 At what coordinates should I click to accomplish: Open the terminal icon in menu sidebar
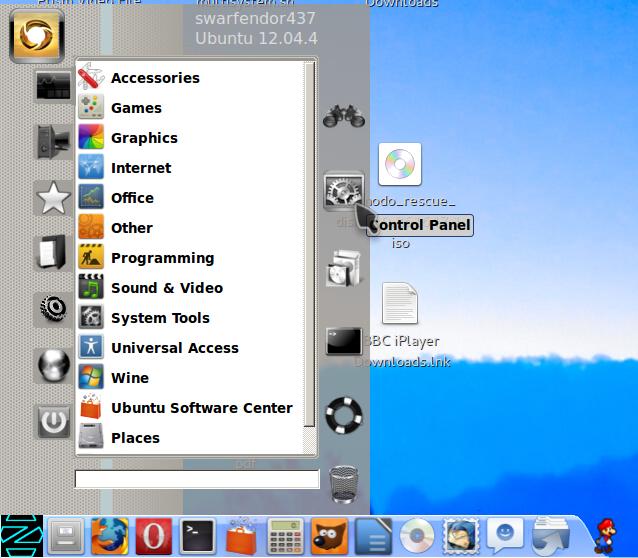pyautogui.click(x=344, y=341)
